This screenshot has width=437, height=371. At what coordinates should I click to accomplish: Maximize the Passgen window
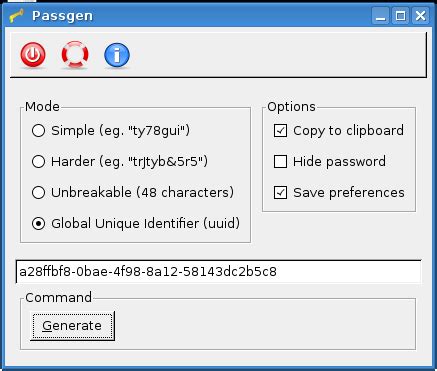(400, 16)
